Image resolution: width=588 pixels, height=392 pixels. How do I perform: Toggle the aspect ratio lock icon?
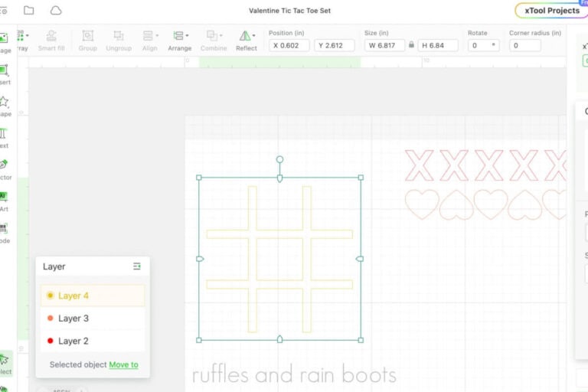411,44
